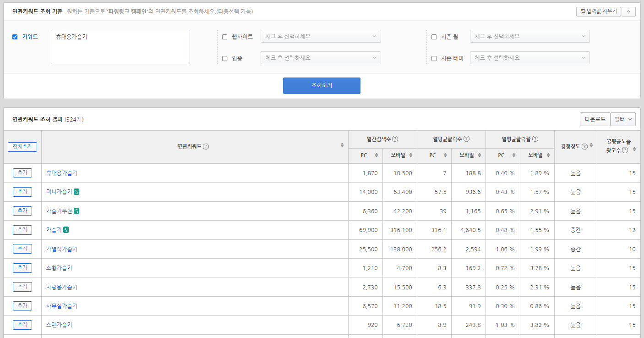The image size is (644, 338).
Task: Open the 미니가습기 keyword link
Action: pos(59,192)
